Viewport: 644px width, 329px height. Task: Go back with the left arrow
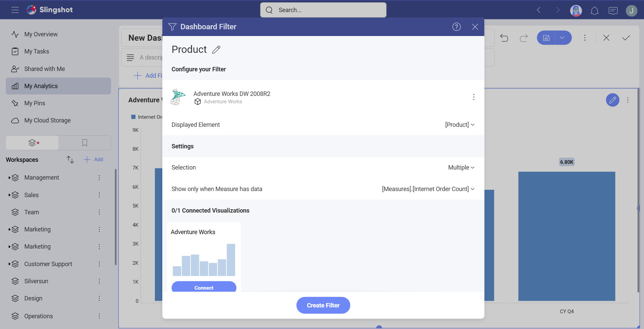pyautogui.click(x=539, y=10)
